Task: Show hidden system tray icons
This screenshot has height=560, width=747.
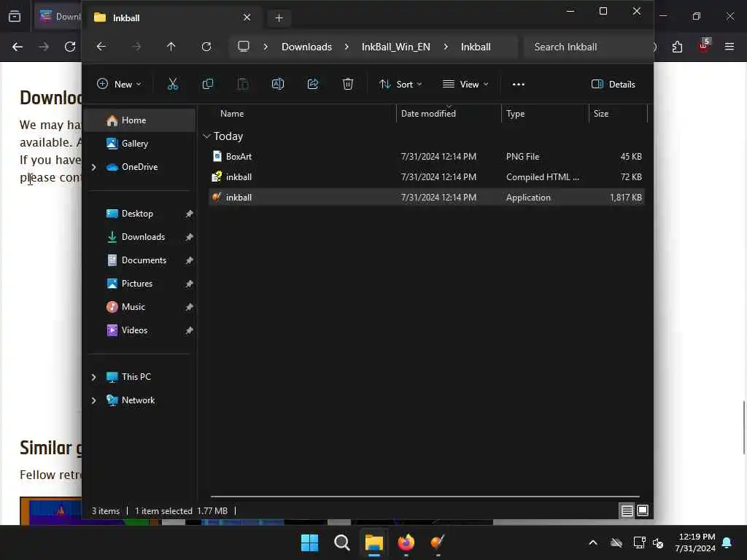Action: click(593, 542)
